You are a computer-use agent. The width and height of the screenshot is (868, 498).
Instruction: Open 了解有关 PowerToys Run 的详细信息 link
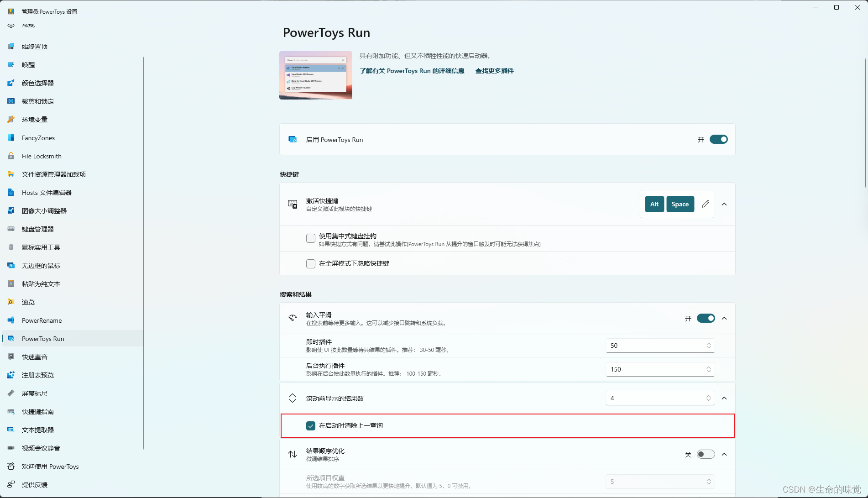pos(412,71)
